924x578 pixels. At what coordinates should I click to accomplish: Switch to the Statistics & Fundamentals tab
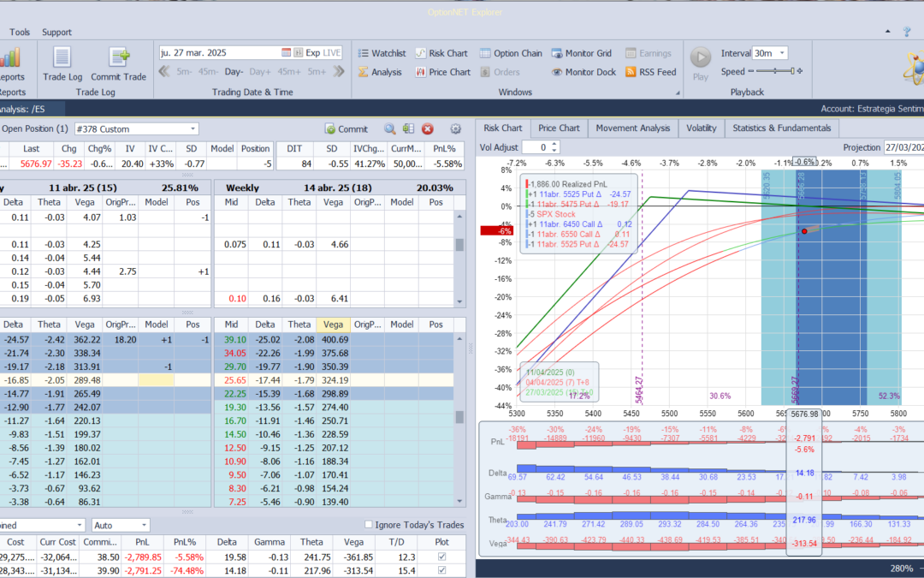pos(782,128)
